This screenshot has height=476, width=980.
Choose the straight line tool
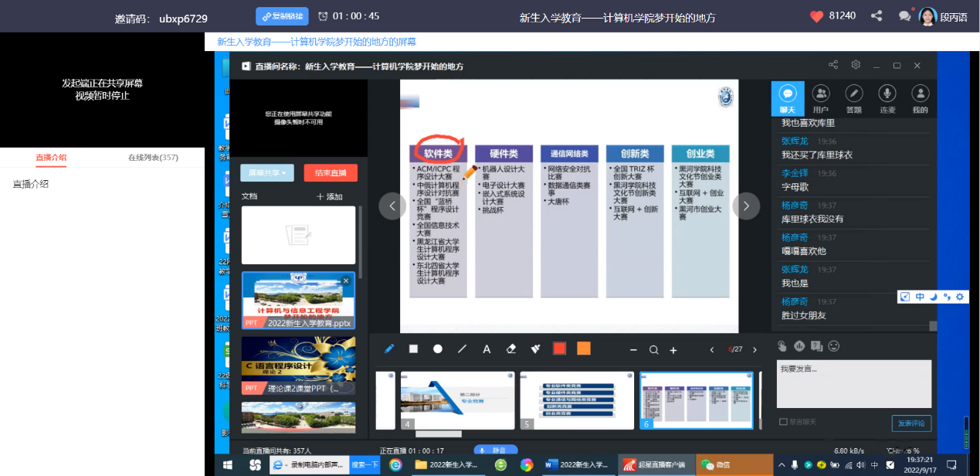click(x=463, y=349)
